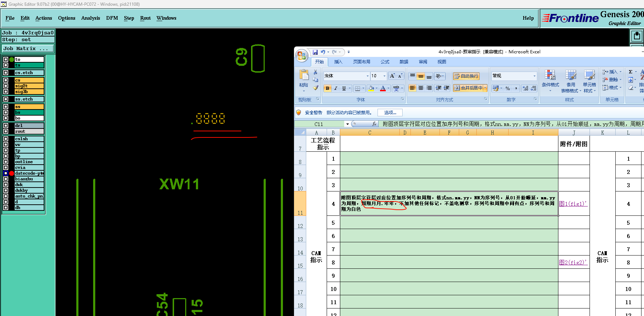Screen dimensions: 644x316
Task: Toggle checkbox for layer outline
Action: point(6,162)
